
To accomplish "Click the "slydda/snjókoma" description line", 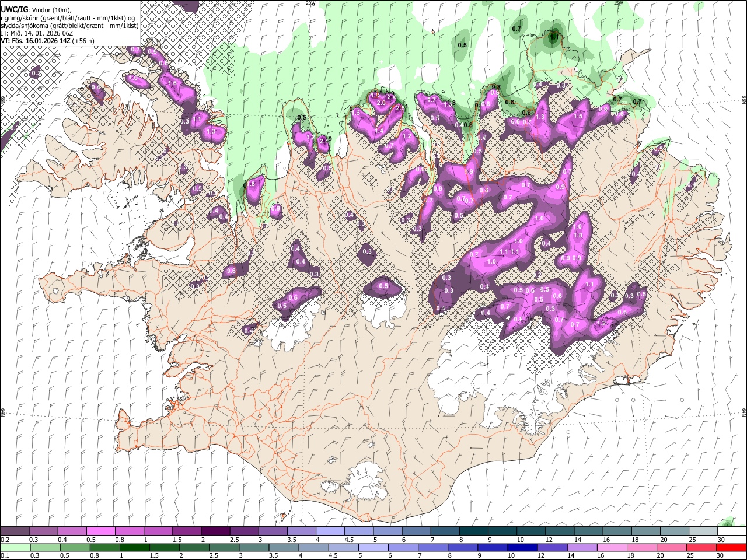I will (x=70, y=26).
